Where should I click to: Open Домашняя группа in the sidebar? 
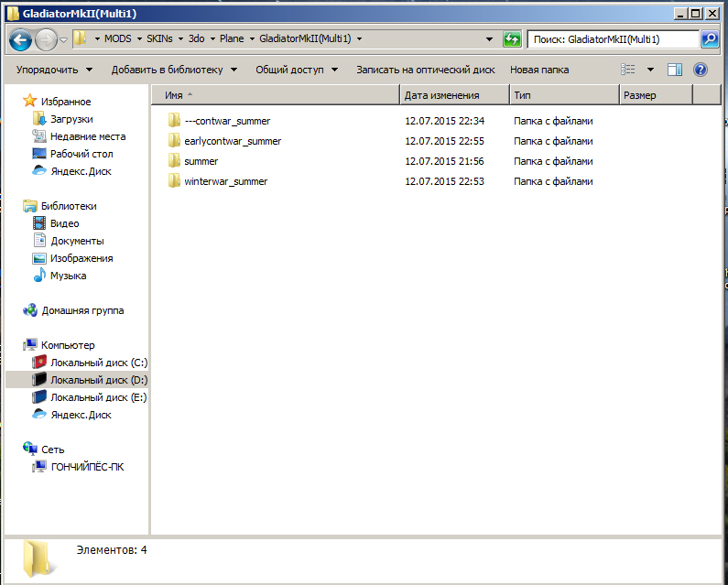pos(82,310)
